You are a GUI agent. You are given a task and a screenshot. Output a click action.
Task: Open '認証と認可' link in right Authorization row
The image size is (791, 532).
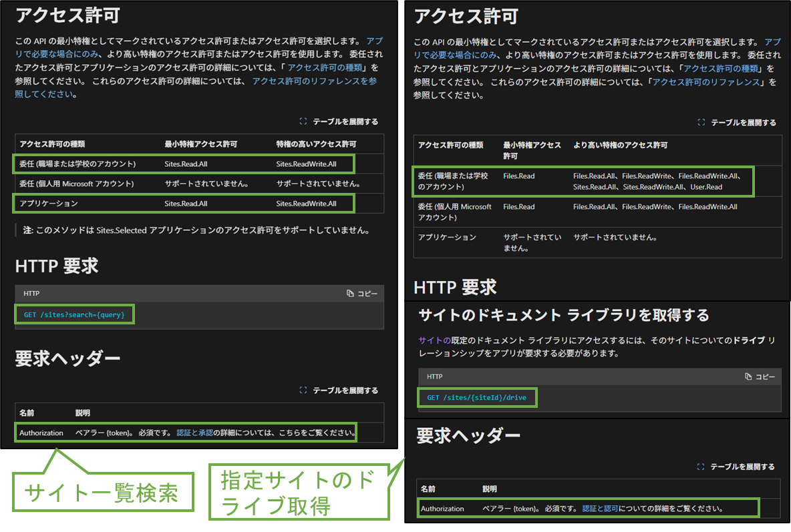601,509
